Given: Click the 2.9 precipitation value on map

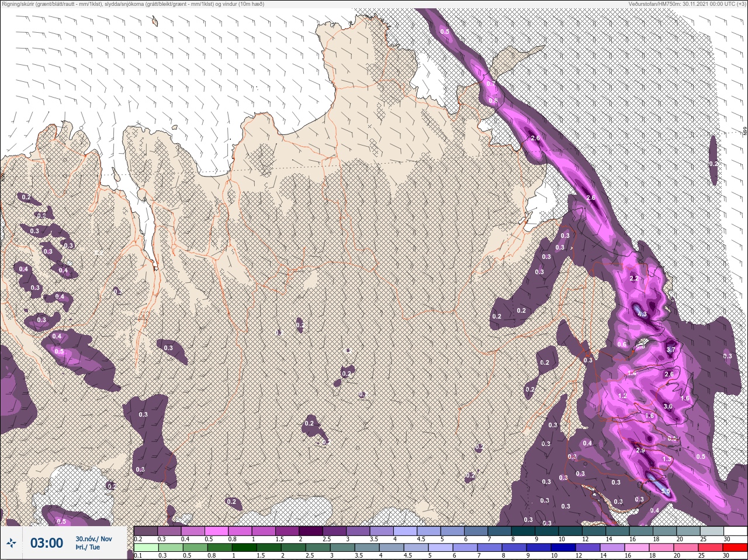Looking at the screenshot, I should tap(640, 451).
